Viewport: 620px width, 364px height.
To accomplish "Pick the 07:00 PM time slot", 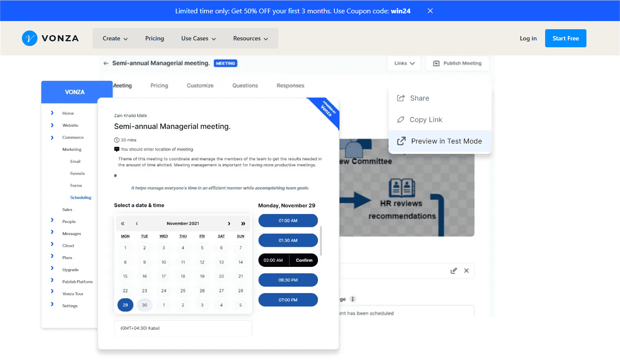I will click(288, 300).
